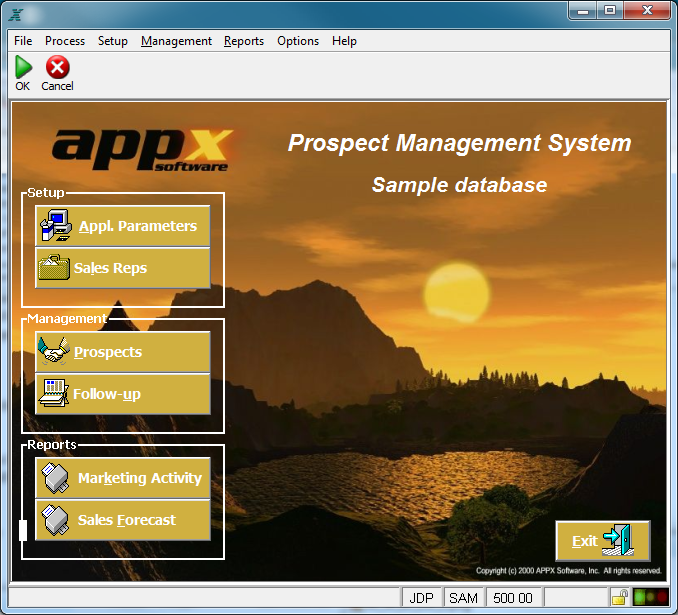Image resolution: width=678 pixels, height=615 pixels.
Task: Click the padlock icon in status bar
Action: (x=620, y=598)
